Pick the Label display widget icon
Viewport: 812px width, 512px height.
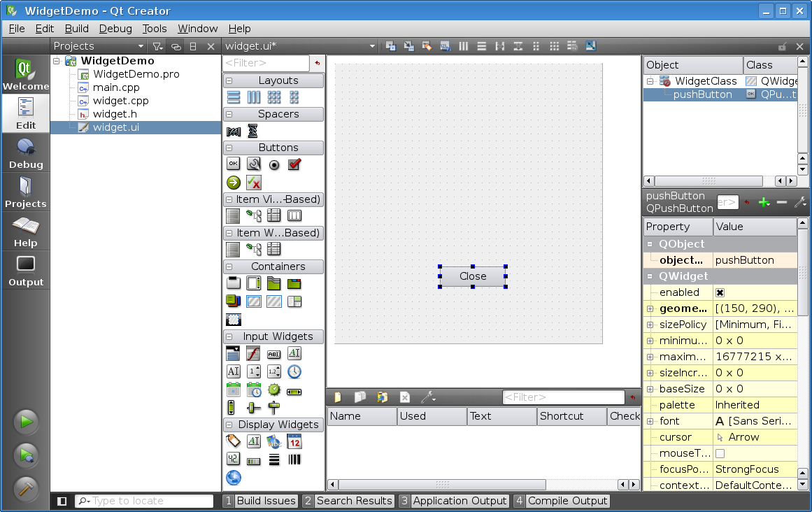pyautogui.click(x=234, y=441)
